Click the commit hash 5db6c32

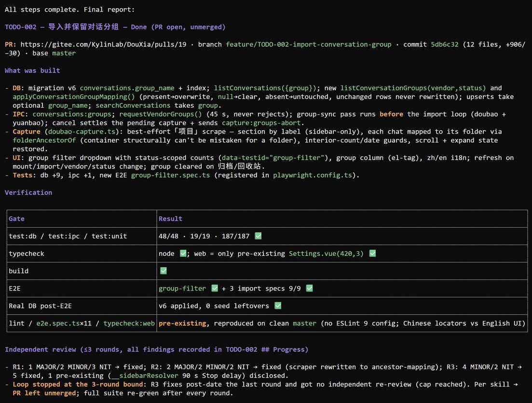(x=445, y=44)
